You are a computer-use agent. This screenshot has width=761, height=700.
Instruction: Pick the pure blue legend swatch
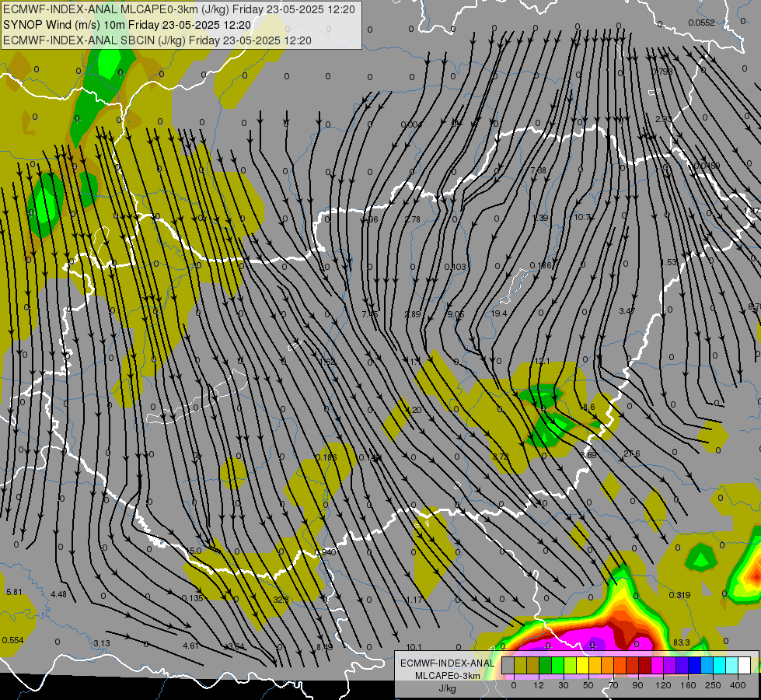[694, 666]
